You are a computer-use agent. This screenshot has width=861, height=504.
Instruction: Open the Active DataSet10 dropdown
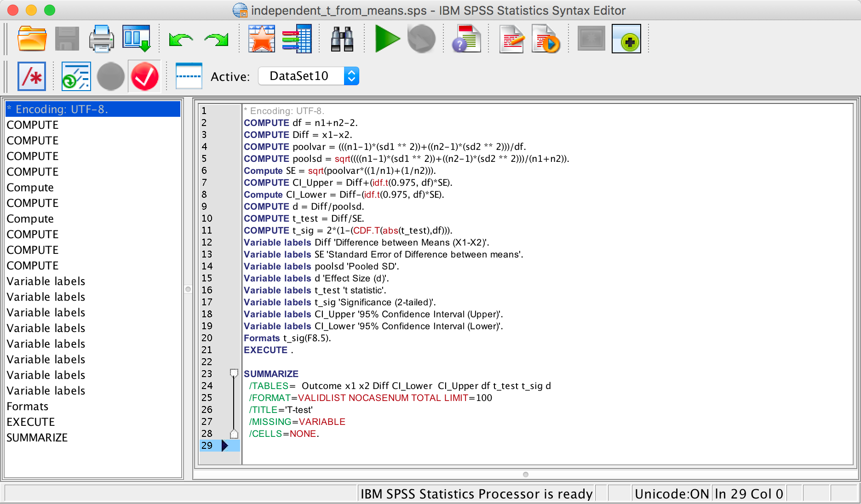(309, 76)
